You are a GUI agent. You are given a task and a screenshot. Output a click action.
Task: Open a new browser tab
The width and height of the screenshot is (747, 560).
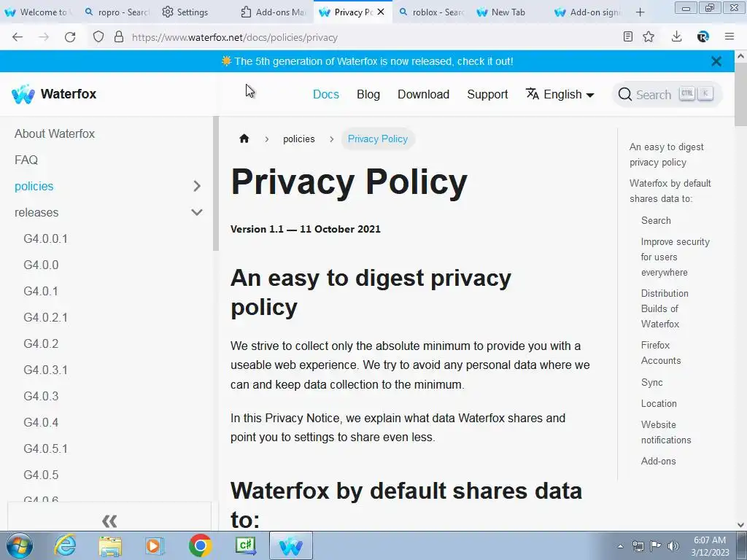click(640, 12)
